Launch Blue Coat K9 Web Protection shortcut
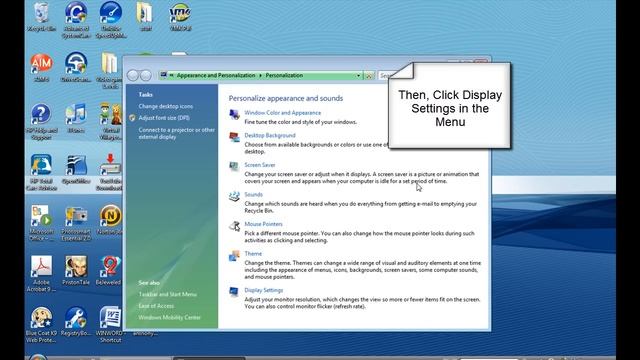Viewport: 640px width, 360px height. [41, 318]
